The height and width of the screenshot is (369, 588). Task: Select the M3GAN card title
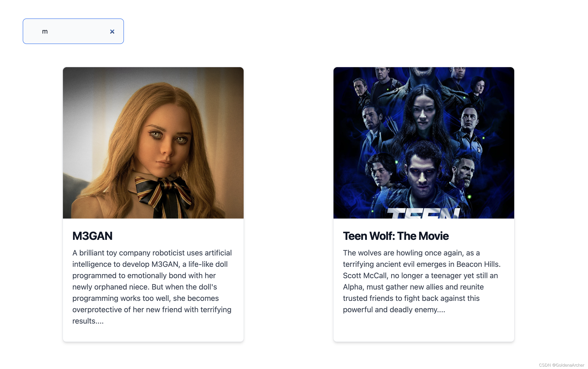[92, 236]
